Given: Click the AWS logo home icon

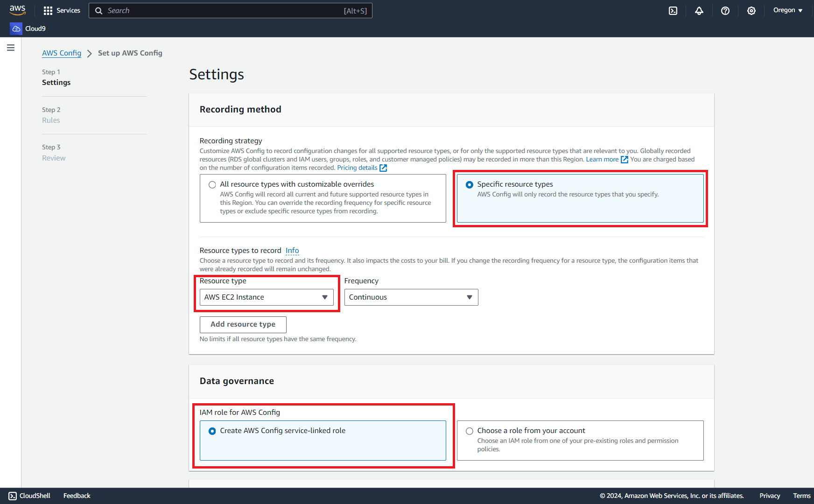Looking at the screenshot, I should [17, 10].
